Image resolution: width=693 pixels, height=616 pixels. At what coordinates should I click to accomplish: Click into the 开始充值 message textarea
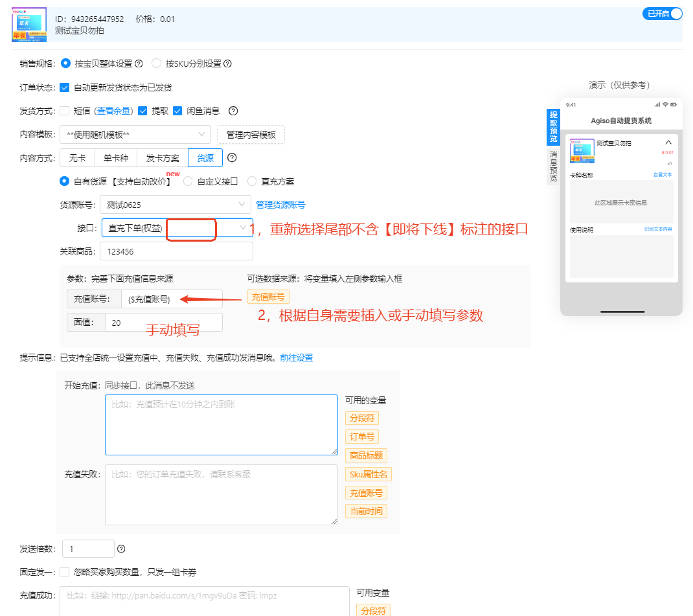coord(222,425)
